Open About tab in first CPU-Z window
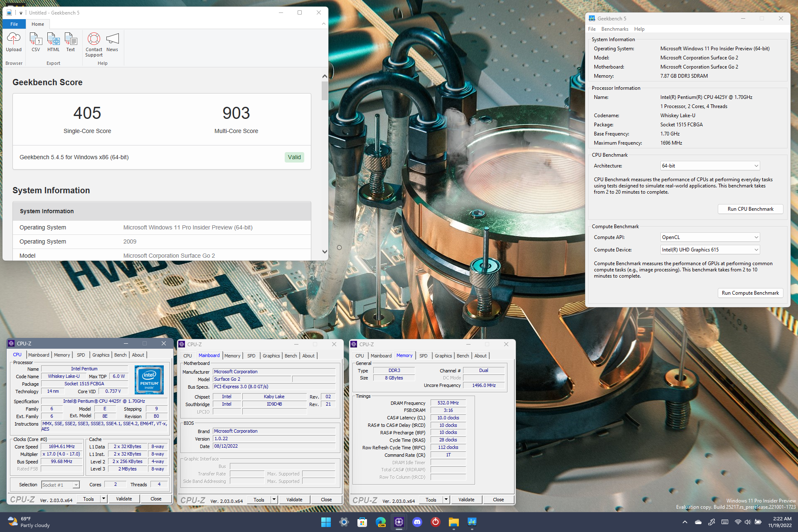Image resolution: width=798 pixels, height=532 pixels. pos(138,355)
